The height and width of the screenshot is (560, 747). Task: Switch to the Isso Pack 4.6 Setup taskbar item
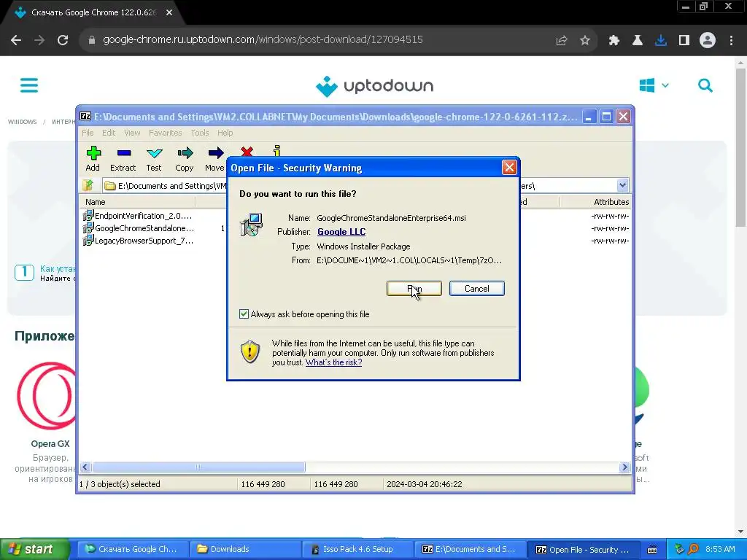click(x=357, y=550)
